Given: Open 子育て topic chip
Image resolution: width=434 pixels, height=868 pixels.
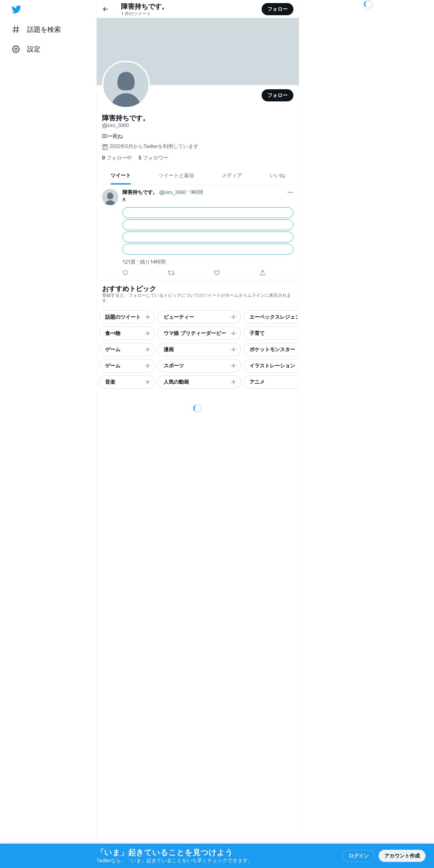Looking at the screenshot, I should (271, 333).
